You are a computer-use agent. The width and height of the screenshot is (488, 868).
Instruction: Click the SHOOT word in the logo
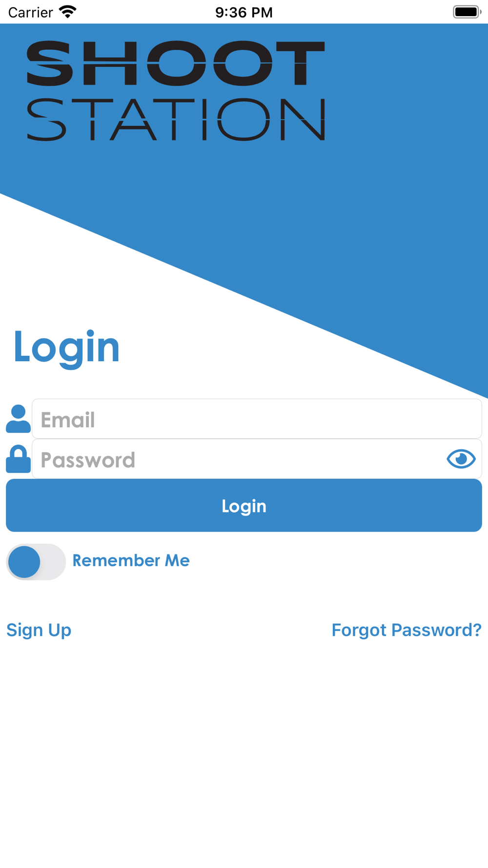176,63
